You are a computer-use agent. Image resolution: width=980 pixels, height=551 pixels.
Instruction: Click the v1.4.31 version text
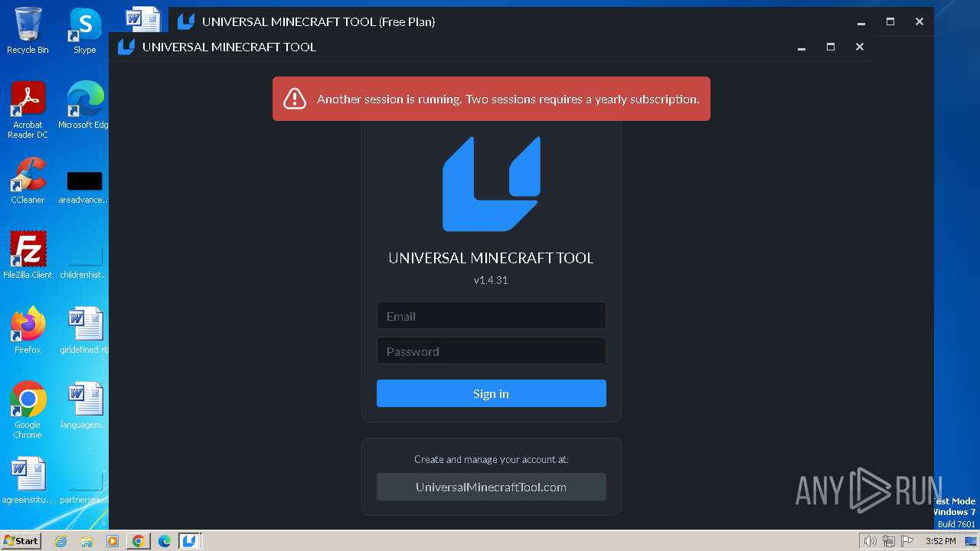(491, 280)
